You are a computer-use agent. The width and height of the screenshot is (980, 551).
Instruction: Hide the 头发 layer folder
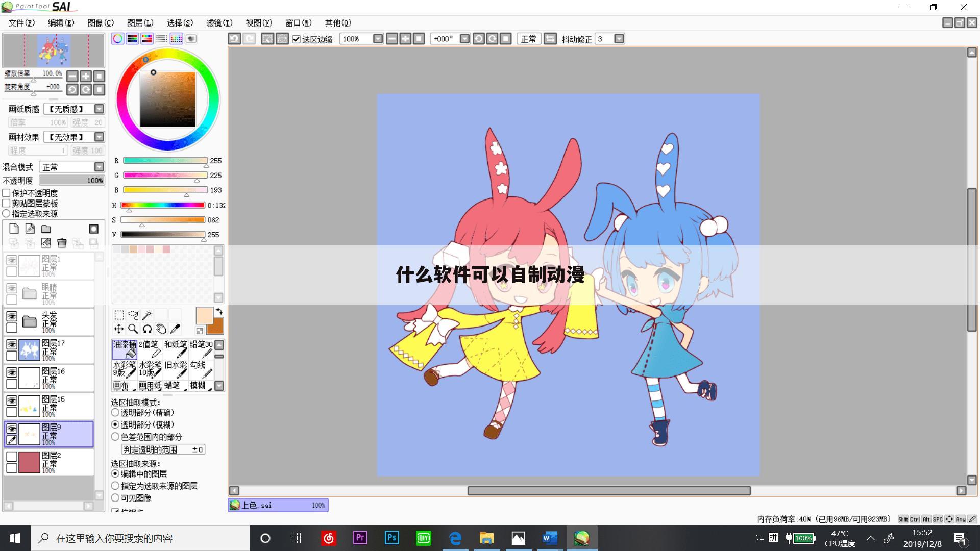[12, 317]
